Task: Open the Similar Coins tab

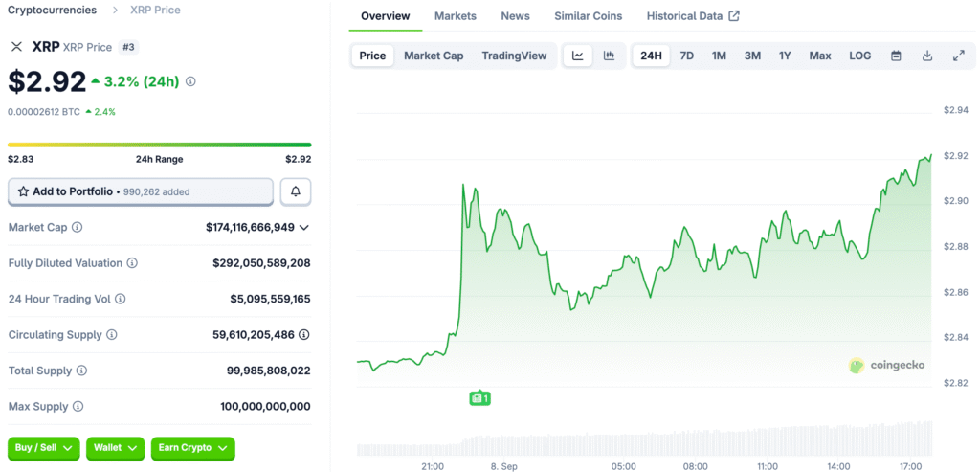Action: click(589, 16)
